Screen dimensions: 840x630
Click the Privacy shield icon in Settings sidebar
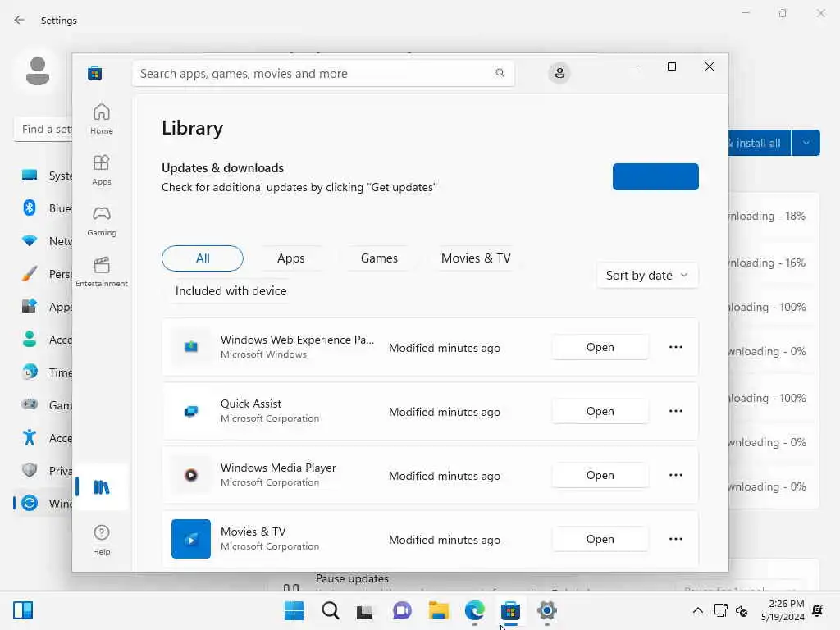(30, 470)
